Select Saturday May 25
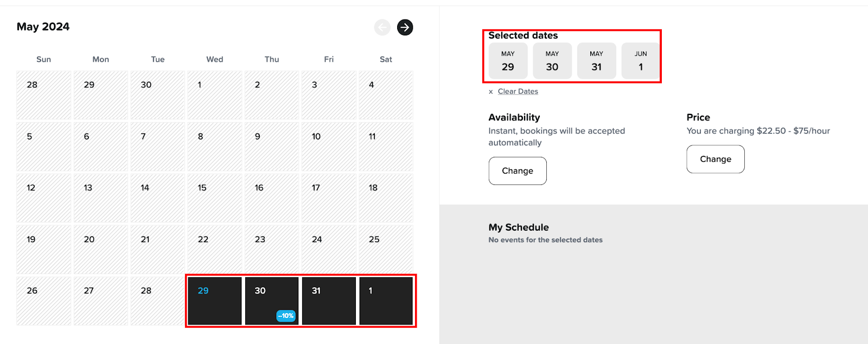 386,250
